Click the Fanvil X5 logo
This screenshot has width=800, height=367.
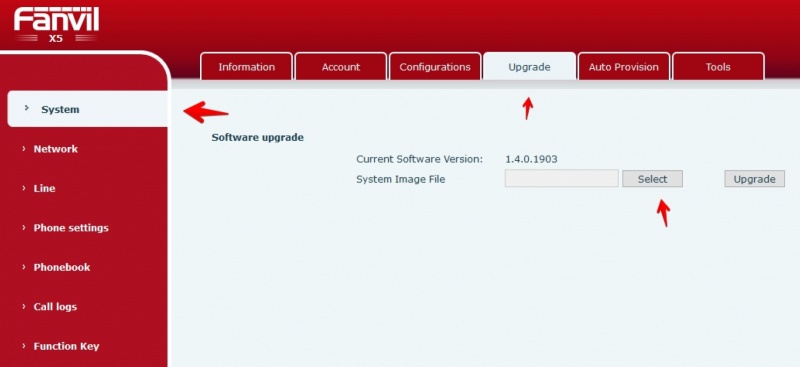[56, 26]
